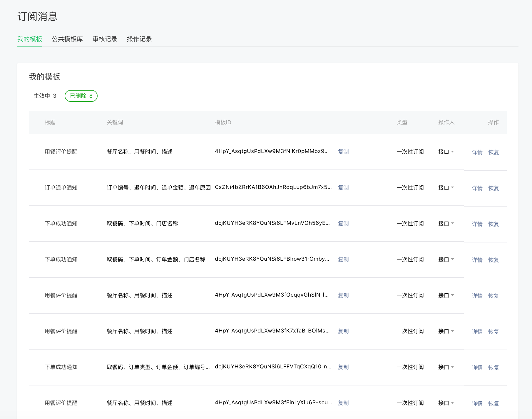The image size is (532, 419).
Task: Click 恢复 for 订单退单通知 template
Action: pyautogui.click(x=494, y=188)
